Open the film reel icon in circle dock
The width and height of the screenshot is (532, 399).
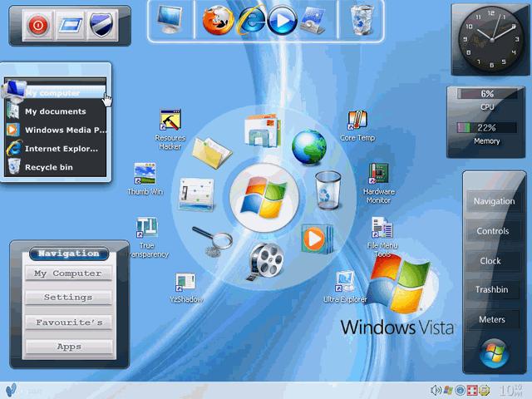point(266,261)
